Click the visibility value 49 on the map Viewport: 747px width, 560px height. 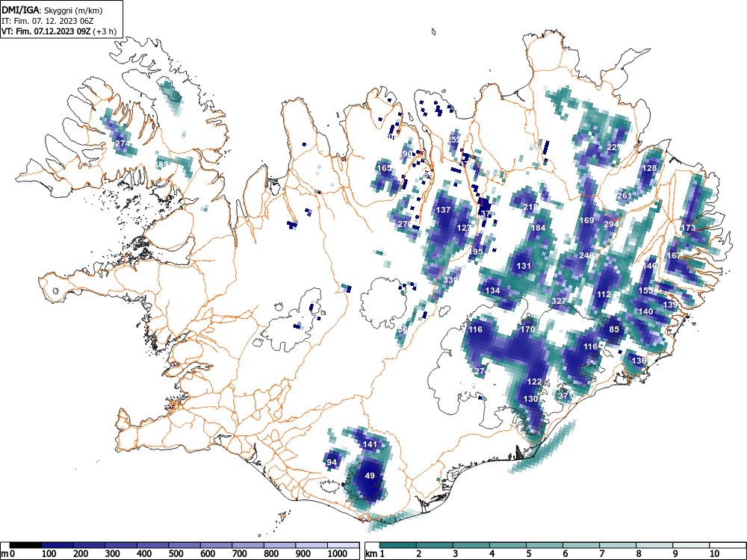[370, 475]
